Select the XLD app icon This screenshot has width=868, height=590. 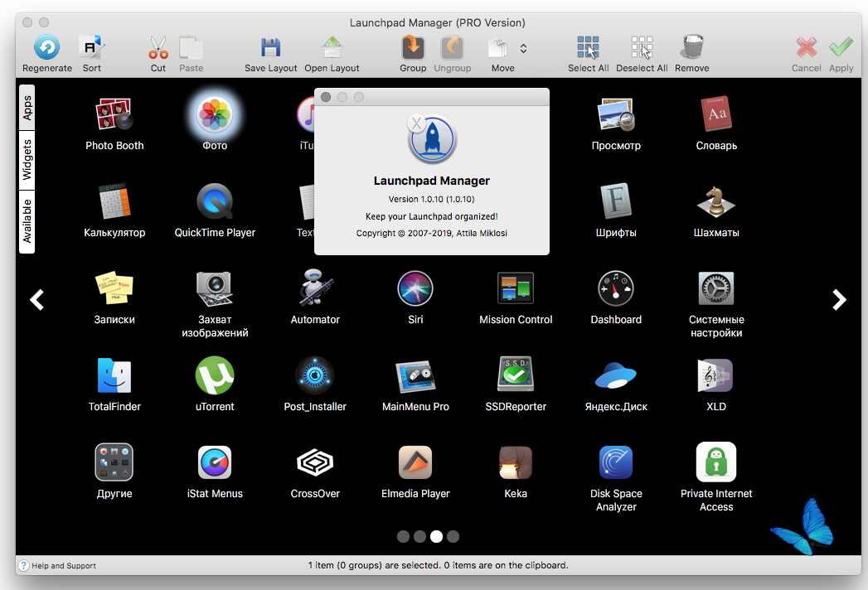716,375
